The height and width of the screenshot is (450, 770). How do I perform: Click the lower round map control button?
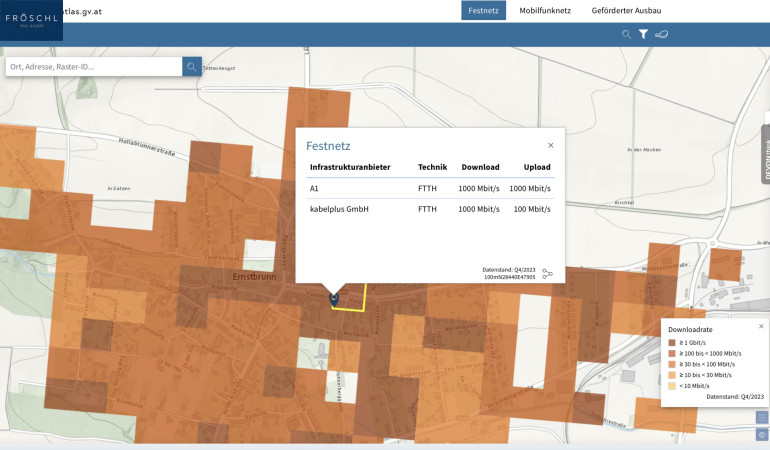tap(762, 435)
